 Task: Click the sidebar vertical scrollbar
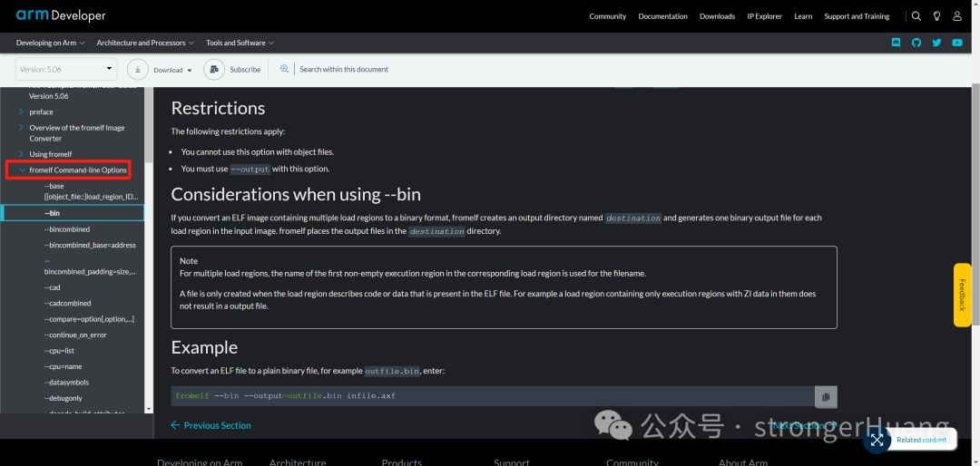(x=149, y=125)
